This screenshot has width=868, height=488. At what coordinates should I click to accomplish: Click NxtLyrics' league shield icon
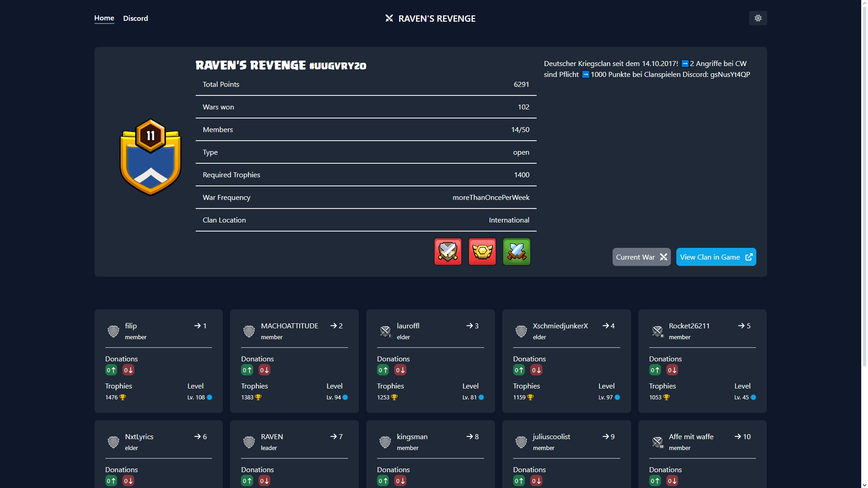113,442
